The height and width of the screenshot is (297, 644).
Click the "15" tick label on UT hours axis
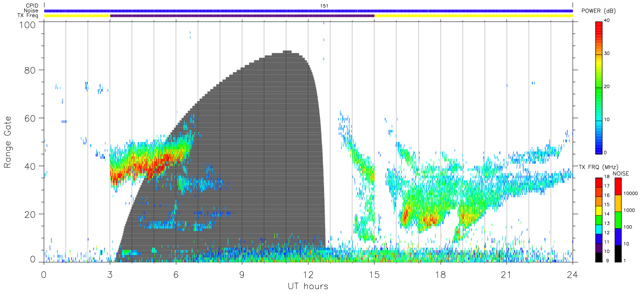click(x=374, y=274)
